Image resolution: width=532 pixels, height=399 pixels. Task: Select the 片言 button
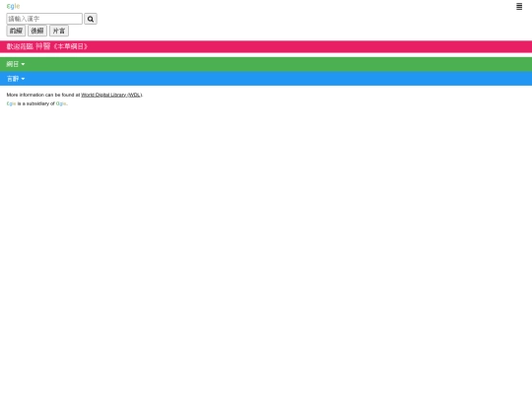click(59, 31)
